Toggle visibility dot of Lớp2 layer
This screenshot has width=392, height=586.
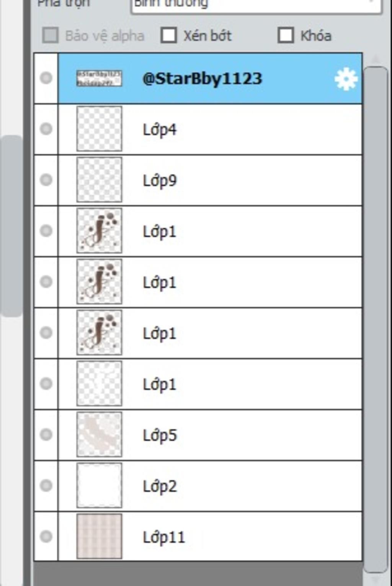[46, 486]
